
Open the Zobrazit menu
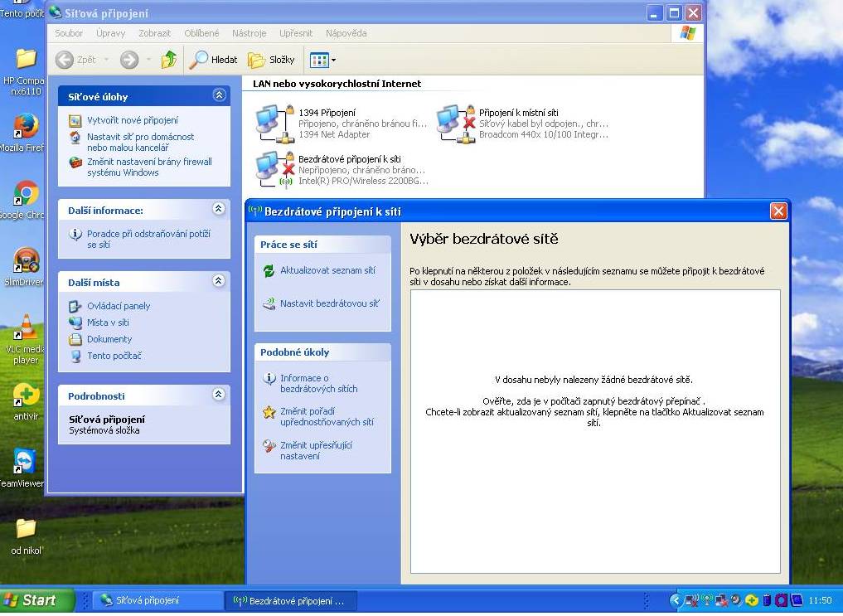point(155,33)
